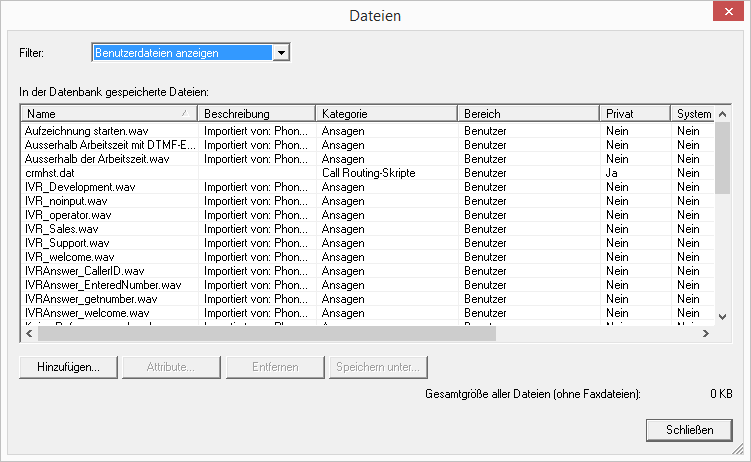Sort by Beschreibung column header

tap(256, 114)
